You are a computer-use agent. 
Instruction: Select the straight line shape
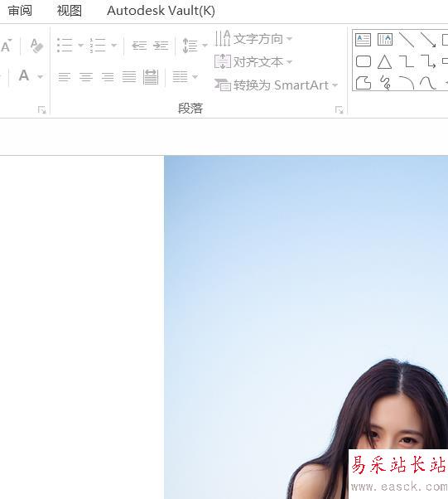pos(407,40)
